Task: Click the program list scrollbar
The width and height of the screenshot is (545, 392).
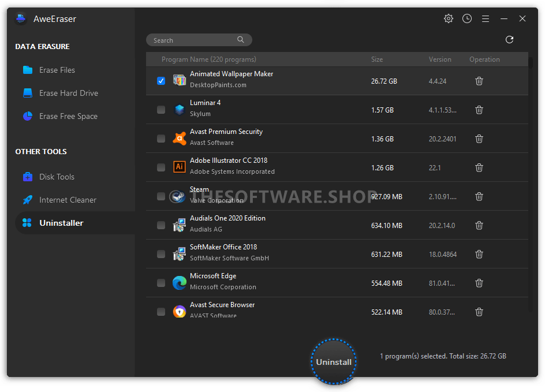Action: click(530, 64)
